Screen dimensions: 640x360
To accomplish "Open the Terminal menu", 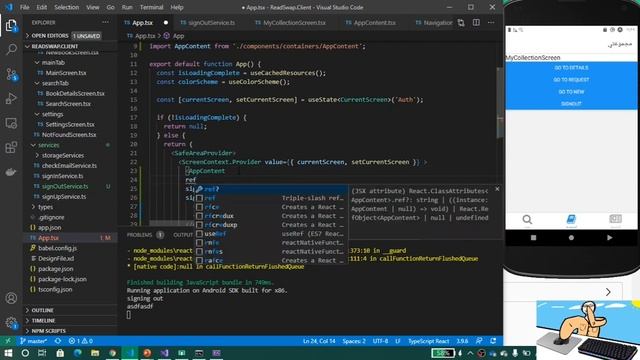I will tap(151, 7).
